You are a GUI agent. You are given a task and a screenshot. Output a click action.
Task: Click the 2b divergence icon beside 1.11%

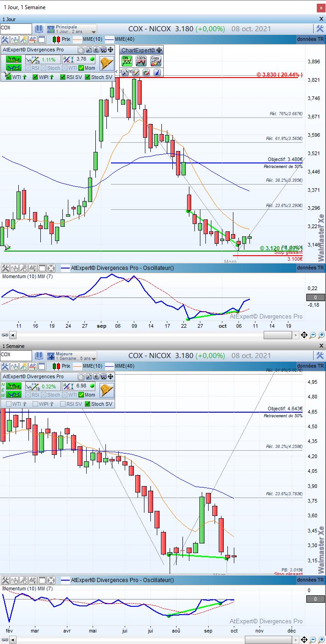(33, 60)
